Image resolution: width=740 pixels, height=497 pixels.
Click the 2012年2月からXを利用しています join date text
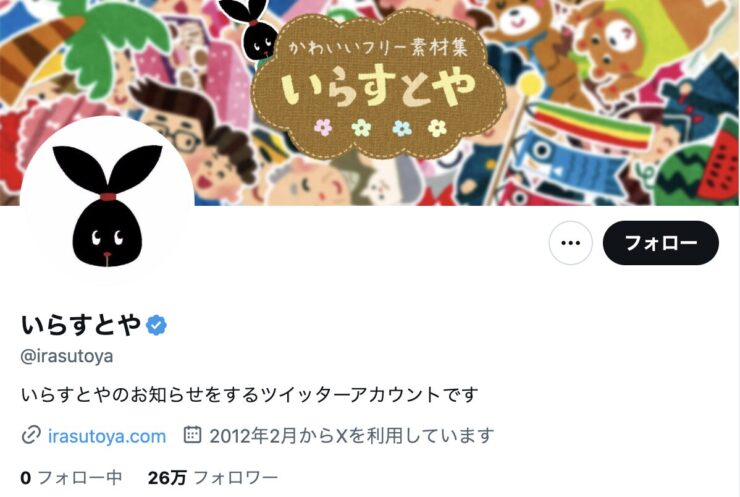click(x=352, y=436)
